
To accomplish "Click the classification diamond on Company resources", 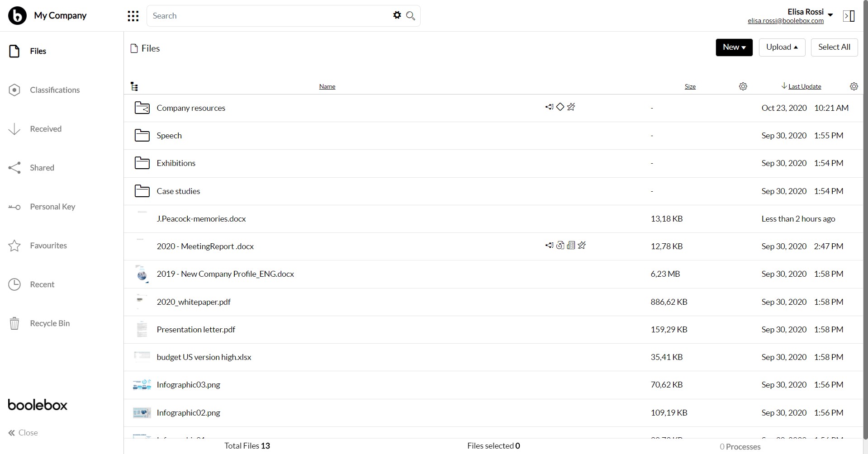I will coord(560,107).
